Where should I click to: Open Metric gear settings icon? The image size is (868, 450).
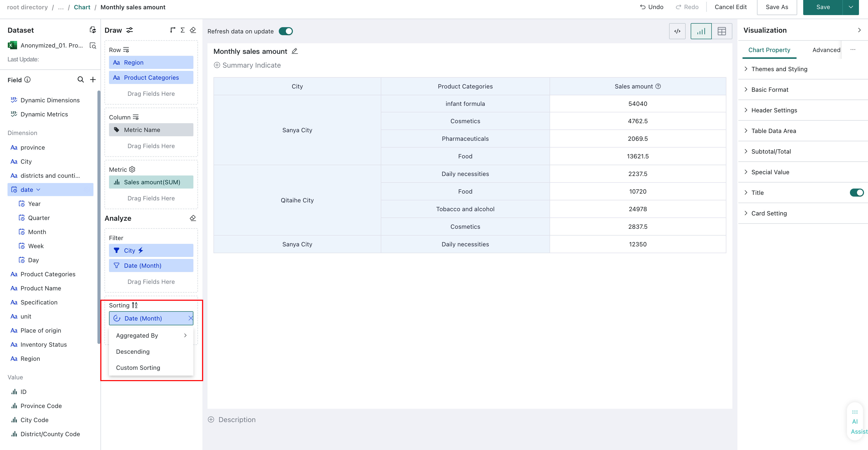[x=132, y=169]
